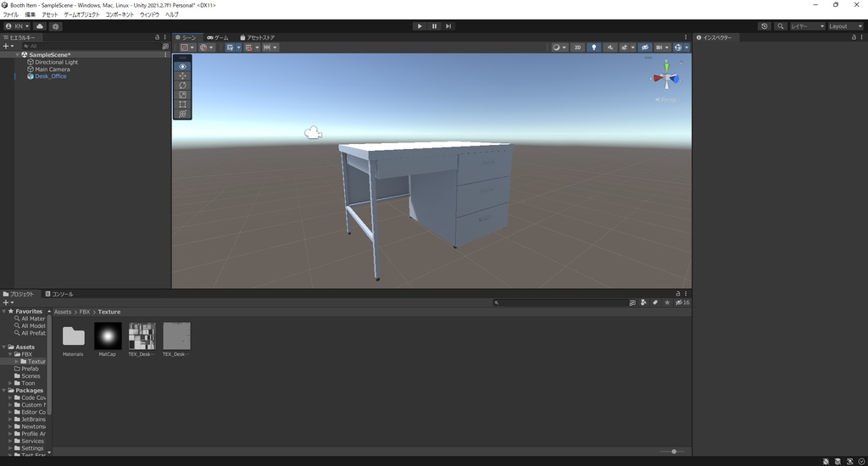
Task: Open the ファイル (File) menu
Action: (x=10, y=15)
